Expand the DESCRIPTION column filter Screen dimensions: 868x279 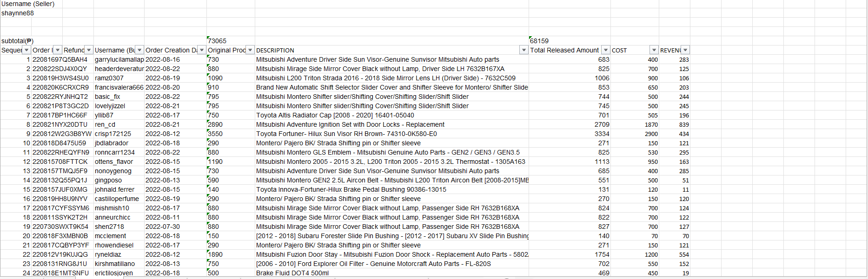[x=524, y=50]
